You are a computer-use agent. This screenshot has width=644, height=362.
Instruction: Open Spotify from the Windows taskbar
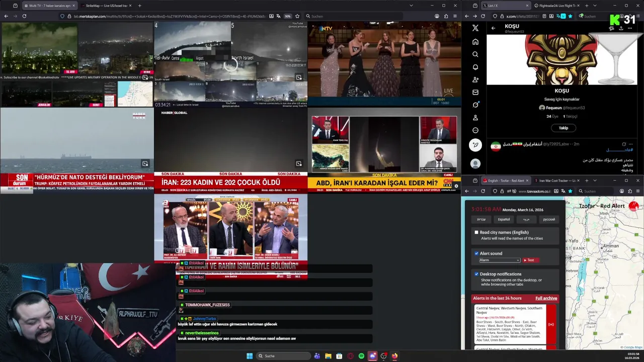361,356
